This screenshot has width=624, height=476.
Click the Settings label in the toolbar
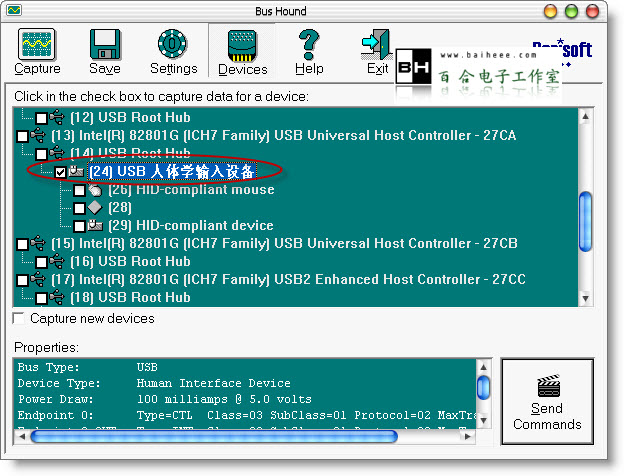point(174,69)
